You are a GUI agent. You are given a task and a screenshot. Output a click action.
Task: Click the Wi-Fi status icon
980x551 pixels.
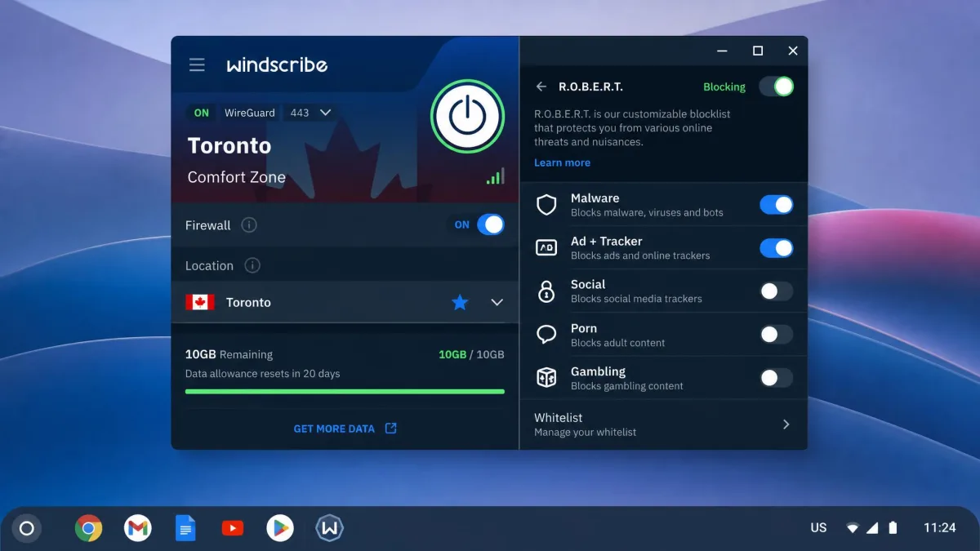(853, 528)
